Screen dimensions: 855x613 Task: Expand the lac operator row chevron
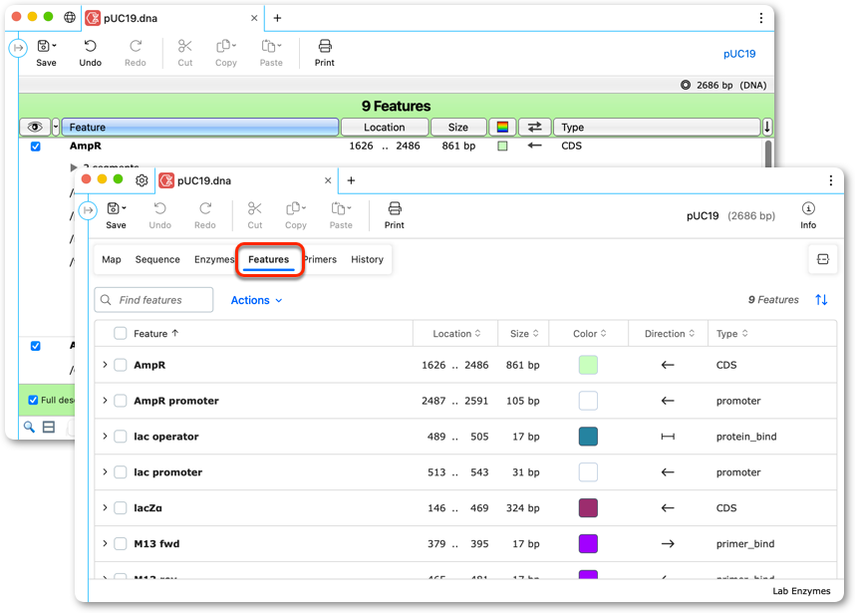coord(105,436)
